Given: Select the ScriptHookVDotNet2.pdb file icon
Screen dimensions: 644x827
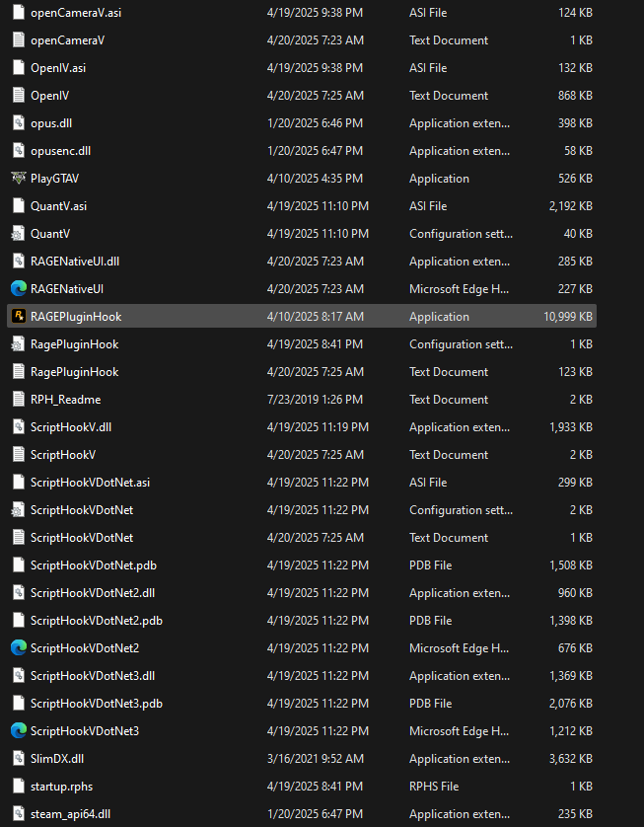Looking at the screenshot, I should [x=19, y=620].
